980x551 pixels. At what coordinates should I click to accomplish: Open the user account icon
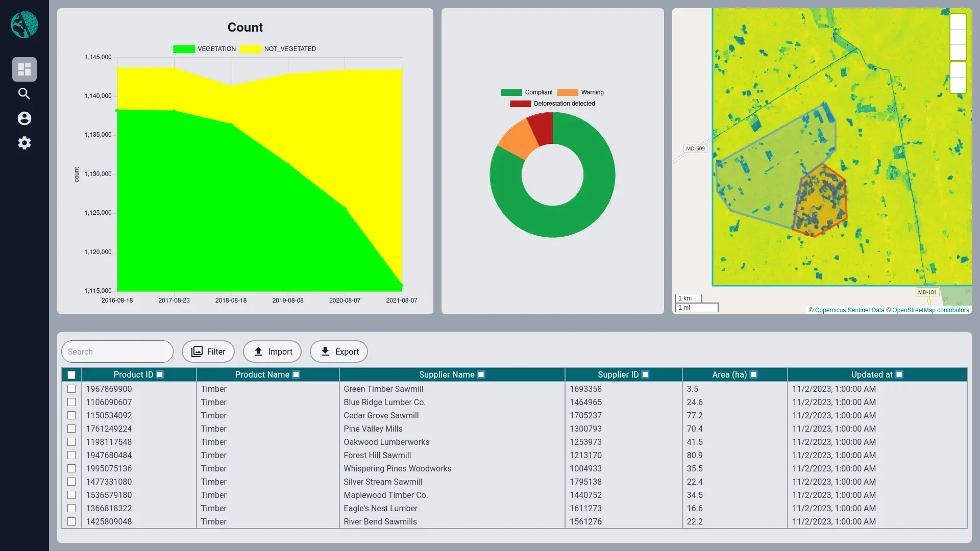24,118
